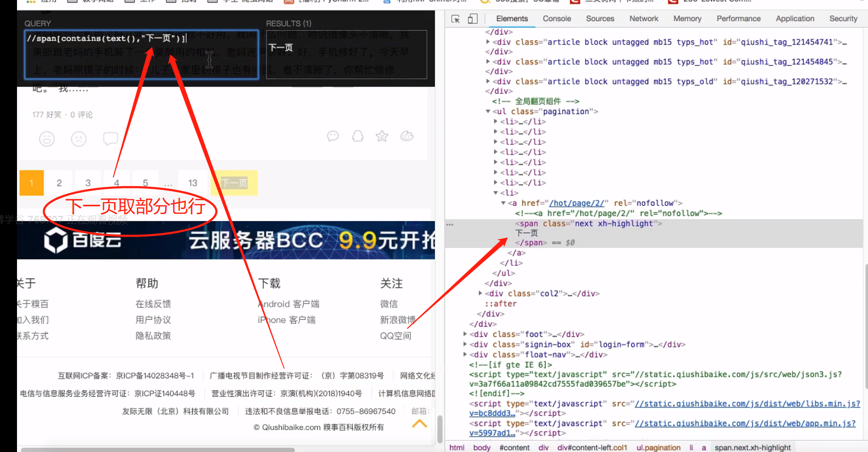This screenshot has height=452, width=868.
Task: Expand the qiushi_tag_121454845 article div
Action: click(488, 62)
